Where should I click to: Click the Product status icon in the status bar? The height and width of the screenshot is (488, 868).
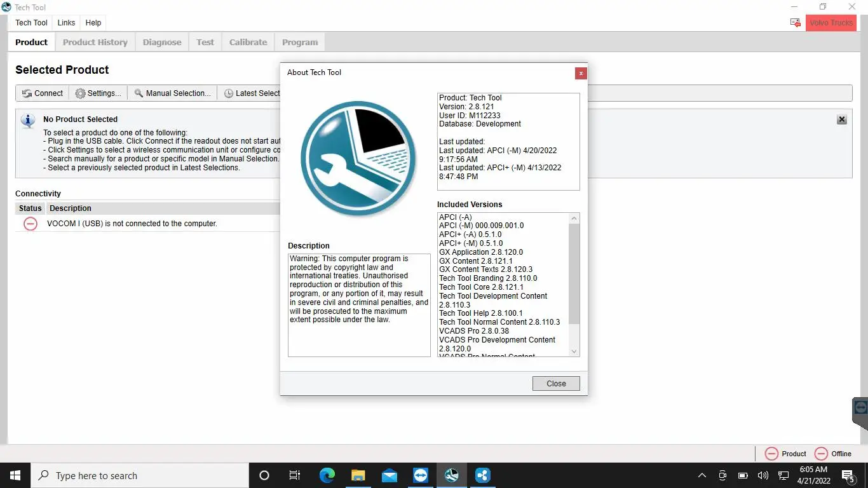(771, 453)
